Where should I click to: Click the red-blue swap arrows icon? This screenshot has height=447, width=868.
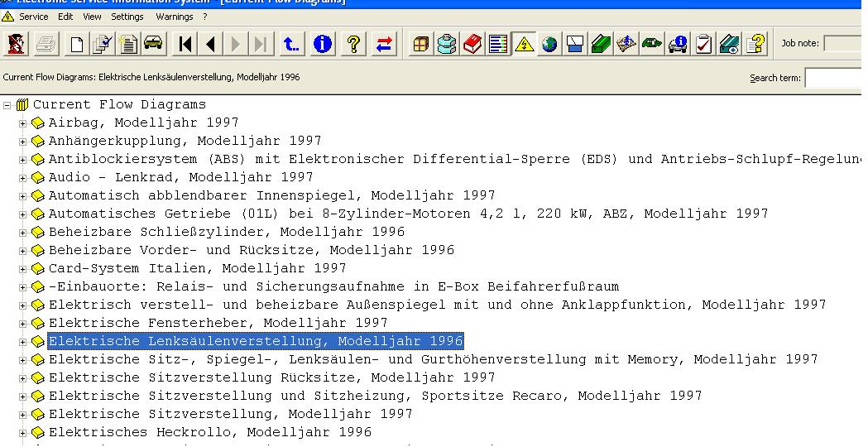(x=384, y=44)
